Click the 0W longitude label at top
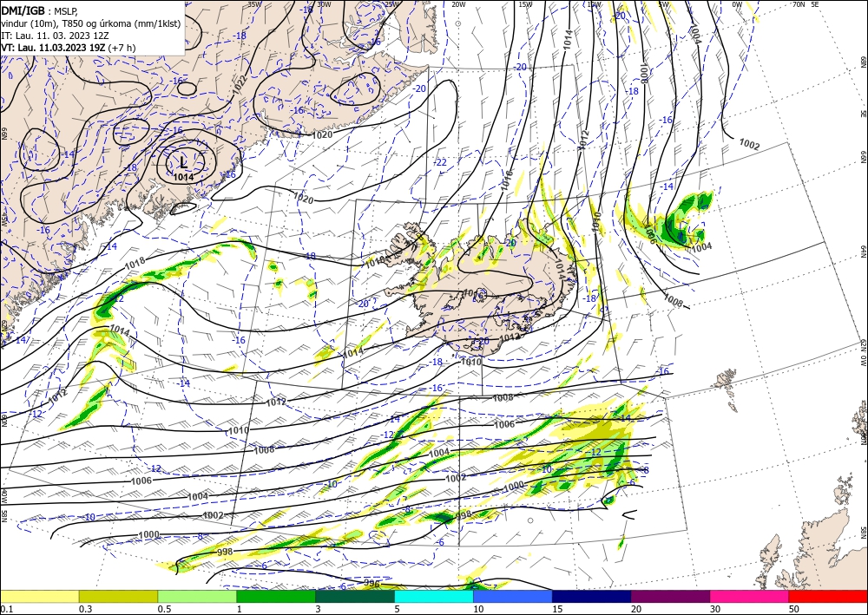The width and height of the screenshot is (868, 615). (737, 4)
